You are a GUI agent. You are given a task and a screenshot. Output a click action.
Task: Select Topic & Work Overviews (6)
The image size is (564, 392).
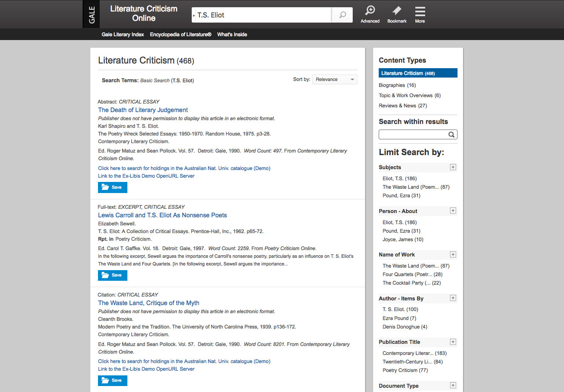pos(410,95)
